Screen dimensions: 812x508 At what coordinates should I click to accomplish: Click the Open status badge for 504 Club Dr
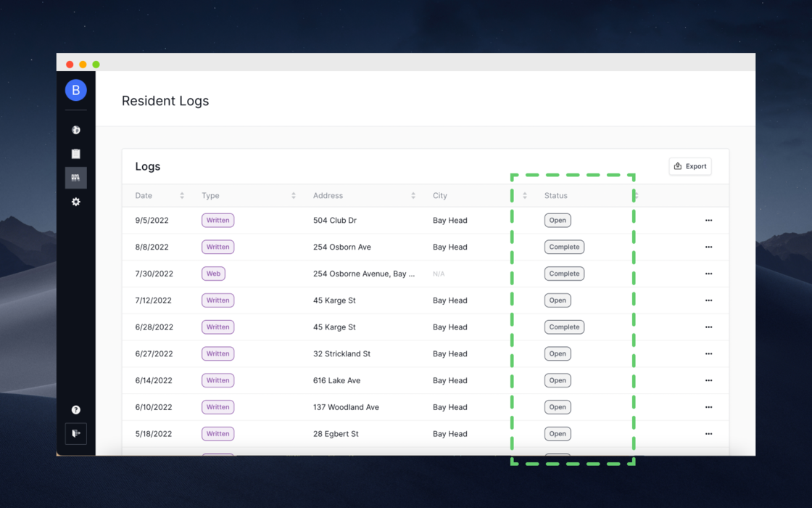[x=558, y=220]
